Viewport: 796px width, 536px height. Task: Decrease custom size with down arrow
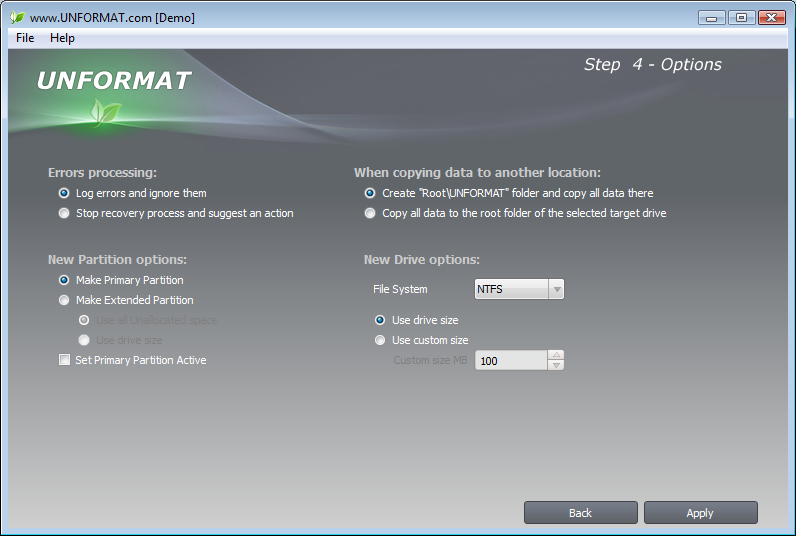coord(556,365)
